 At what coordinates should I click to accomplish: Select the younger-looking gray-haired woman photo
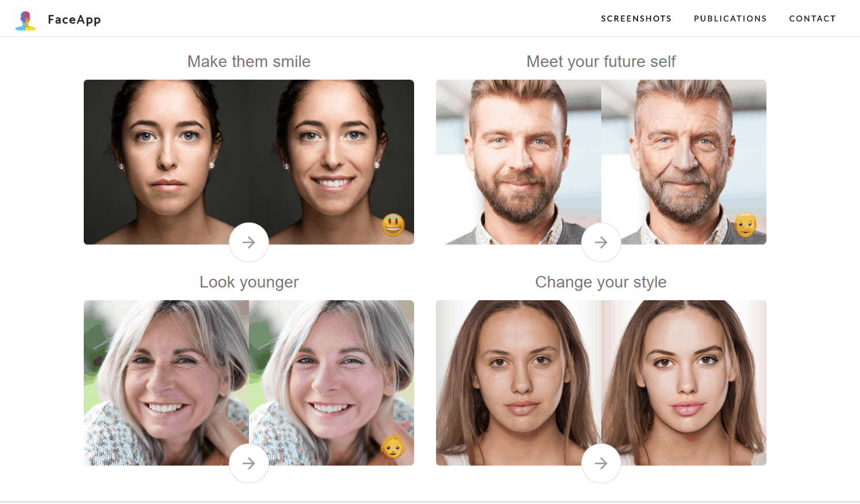coord(332,383)
